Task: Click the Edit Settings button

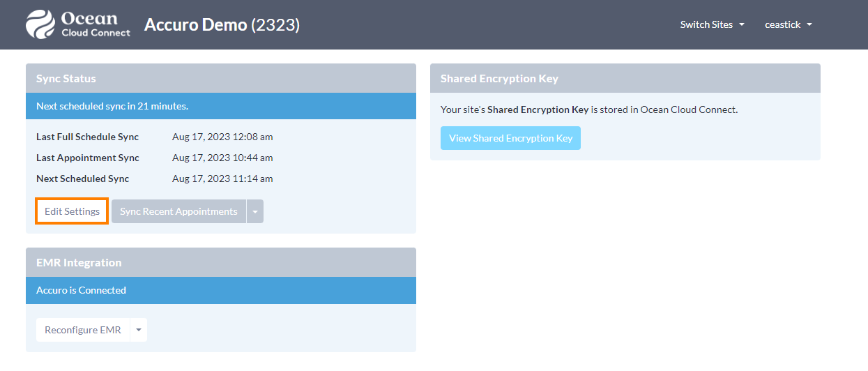Action: click(x=72, y=211)
